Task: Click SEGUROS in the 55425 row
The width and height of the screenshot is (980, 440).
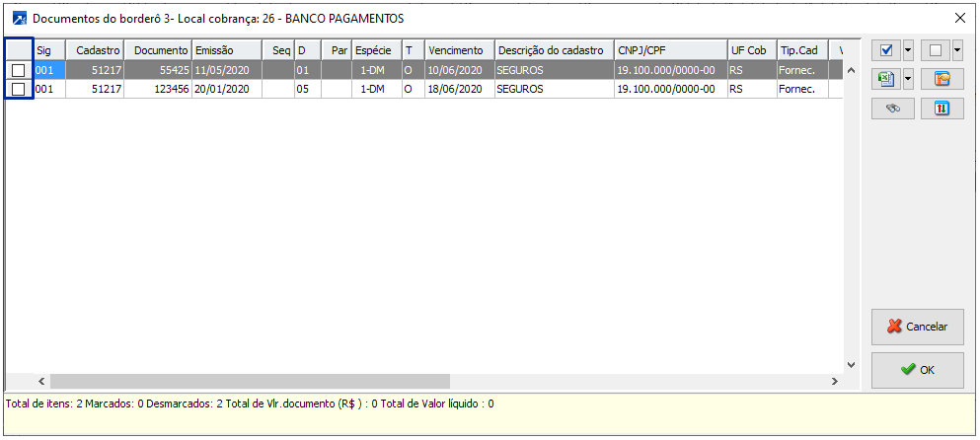Action: click(x=555, y=71)
